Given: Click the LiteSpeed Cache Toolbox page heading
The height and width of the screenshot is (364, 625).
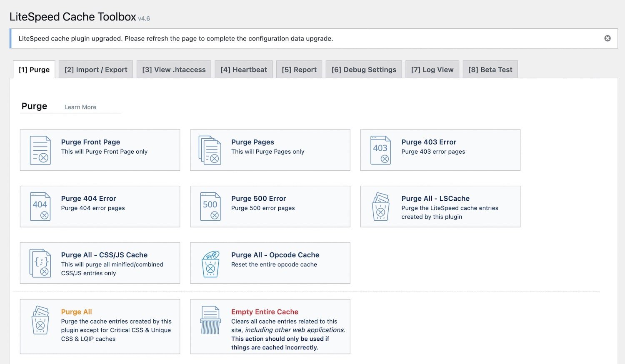Looking at the screenshot, I should pos(73,17).
